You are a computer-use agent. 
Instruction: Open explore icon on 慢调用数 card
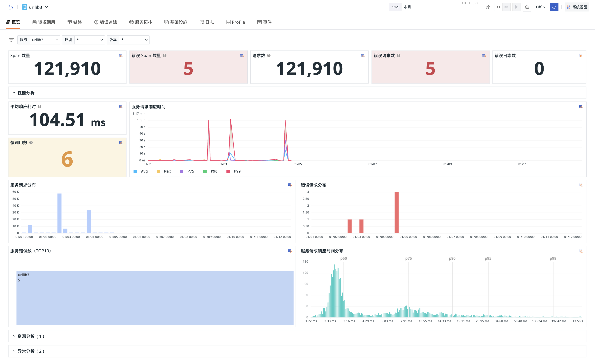(x=121, y=143)
